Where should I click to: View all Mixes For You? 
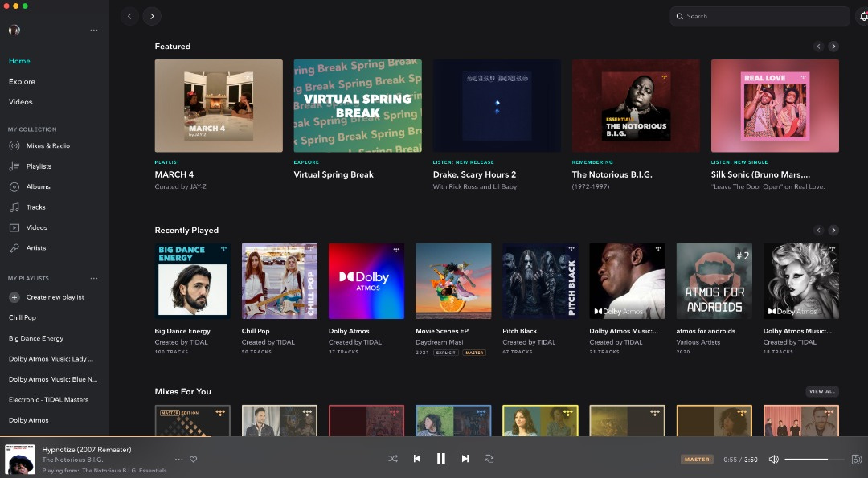822,391
